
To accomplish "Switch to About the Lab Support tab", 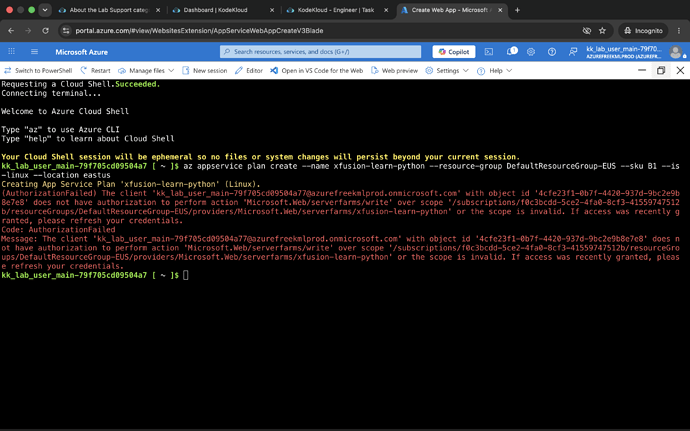I will (109, 10).
